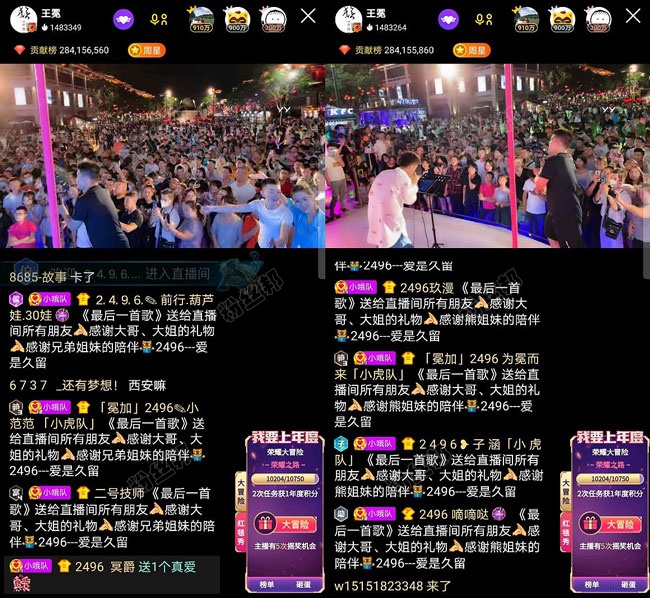Select 大冒险 side tab in left stream widget
This screenshot has height=598, width=650.
(x=241, y=495)
